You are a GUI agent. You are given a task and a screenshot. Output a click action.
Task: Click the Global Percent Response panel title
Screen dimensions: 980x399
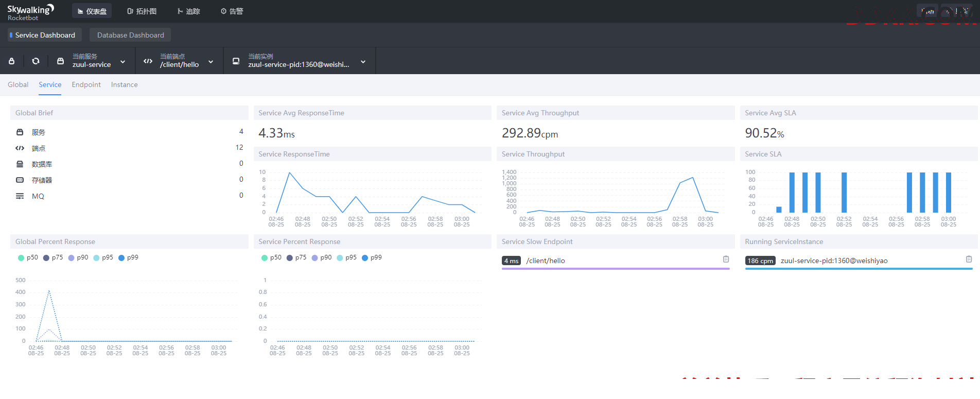tap(55, 241)
